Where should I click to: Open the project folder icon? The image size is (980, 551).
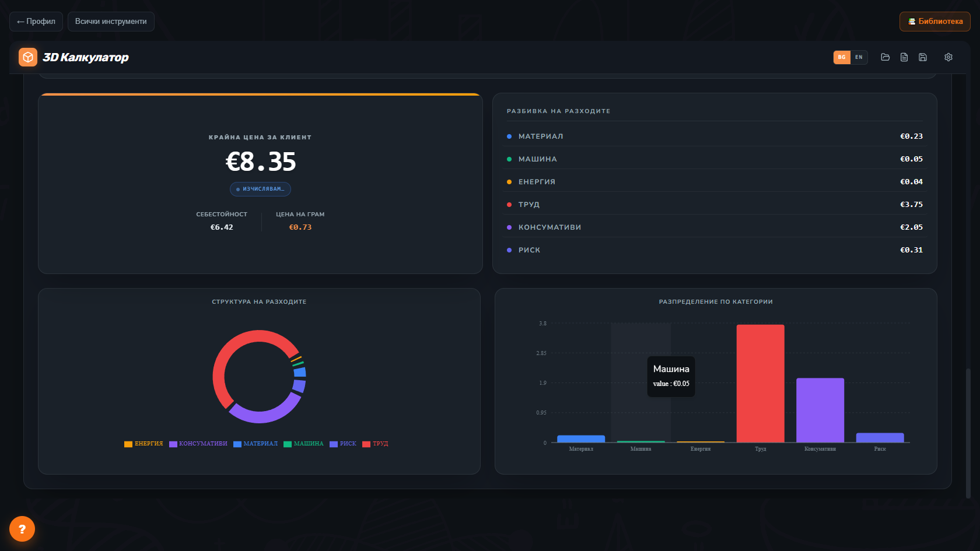pyautogui.click(x=885, y=57)
